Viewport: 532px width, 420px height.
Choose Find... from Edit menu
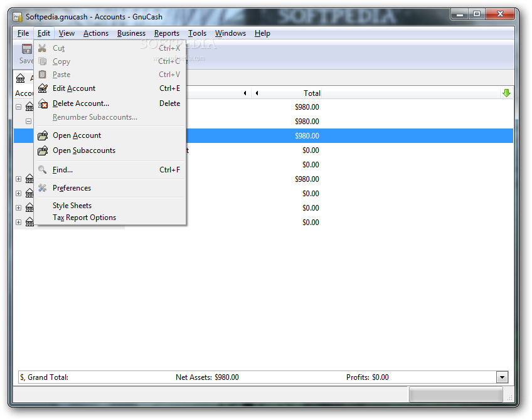[x=110, y=169]
